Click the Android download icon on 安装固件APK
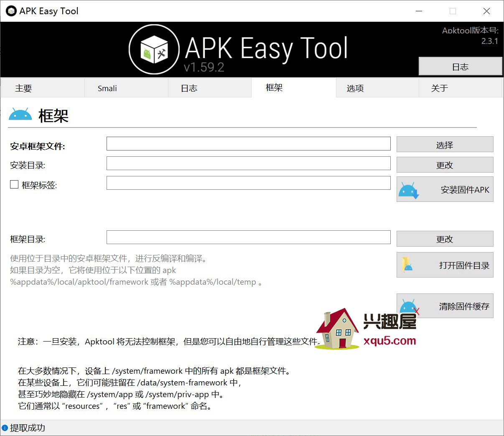Image resolution: width=504 pixels, height=436 pixels. tap(409, 190)
